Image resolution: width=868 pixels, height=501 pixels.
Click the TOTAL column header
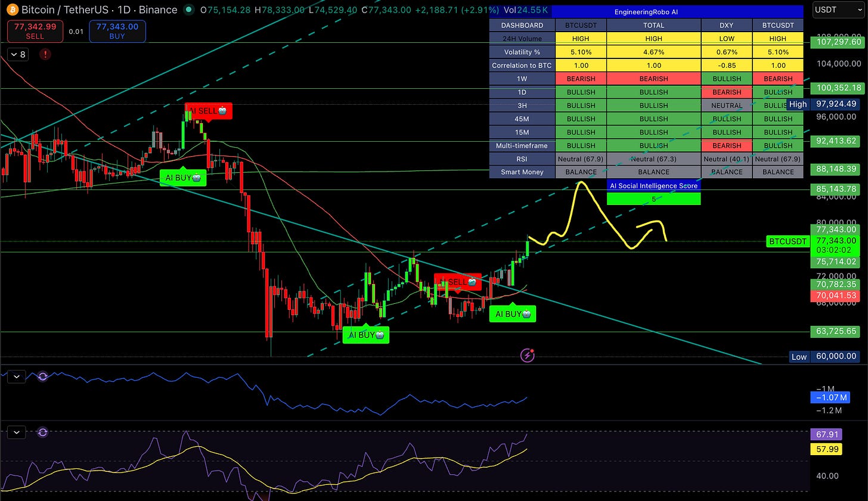pos(654,25)
